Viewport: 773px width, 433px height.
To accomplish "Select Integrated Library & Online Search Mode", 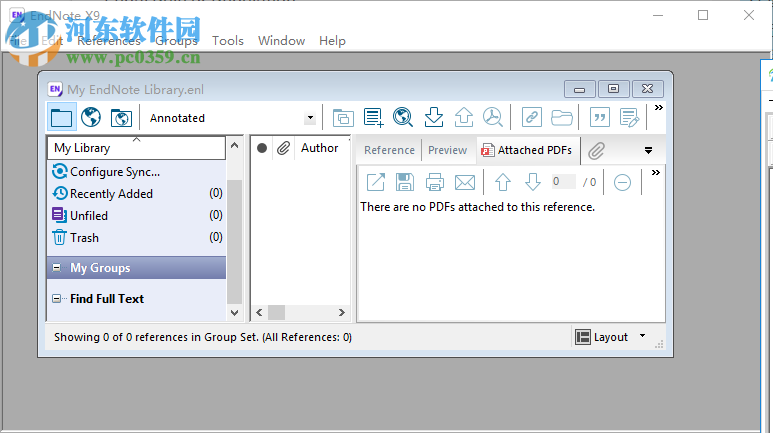I will pyautogui.click(x=121, y=117).
